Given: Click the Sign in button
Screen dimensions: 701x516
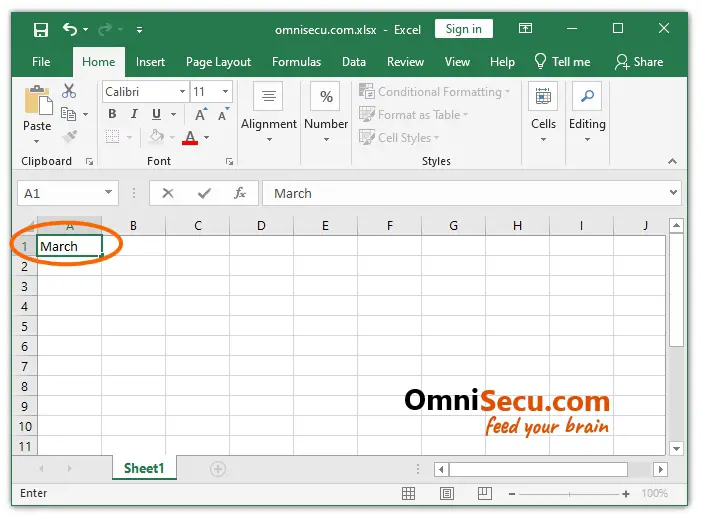Looking at the screenshot, I should [464, 29].
